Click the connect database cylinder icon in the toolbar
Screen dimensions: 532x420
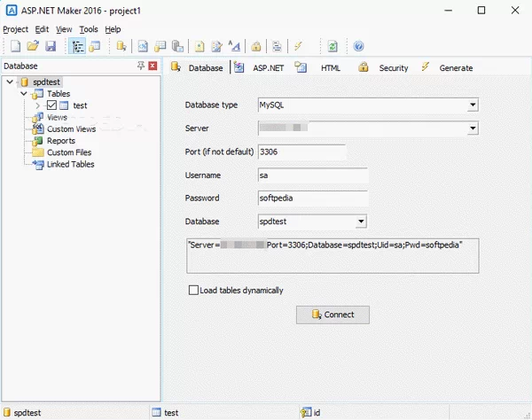121,46
